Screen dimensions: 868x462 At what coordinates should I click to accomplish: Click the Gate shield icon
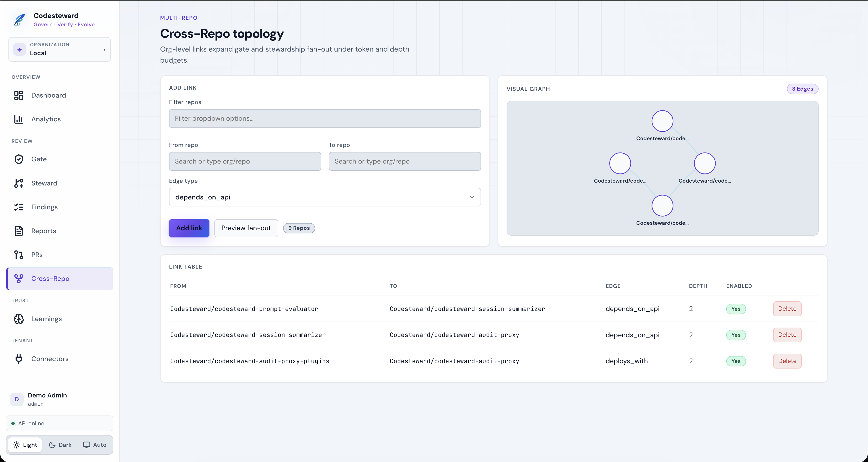19,159
